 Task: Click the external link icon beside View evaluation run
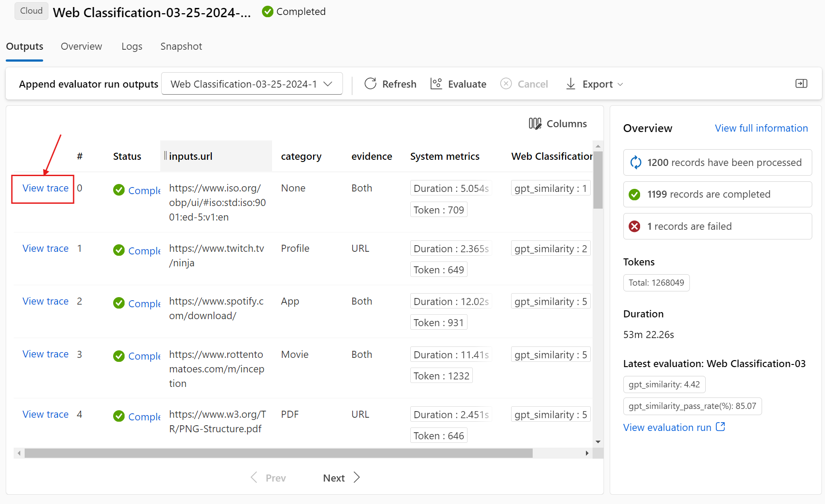[x=721, y=427]
